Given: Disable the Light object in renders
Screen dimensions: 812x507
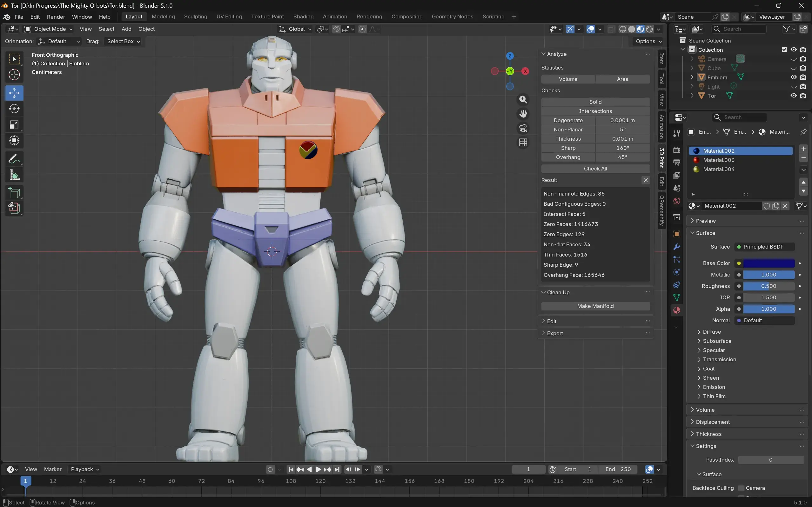Looking at the screenshot, I should click(x=802, y=87).
